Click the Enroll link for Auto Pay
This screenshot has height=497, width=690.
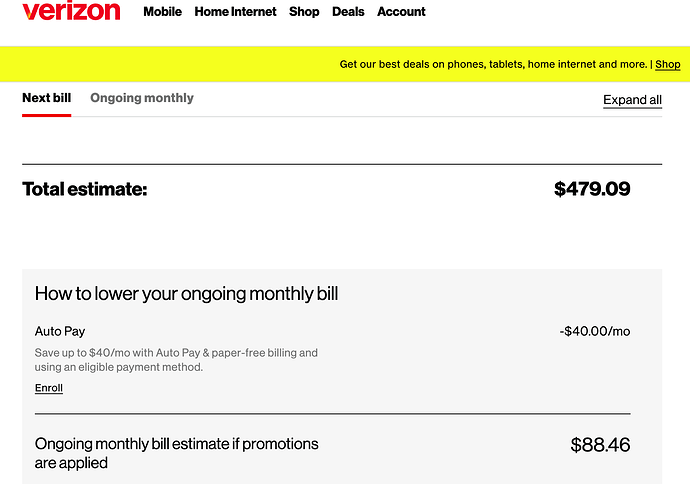pyautogui.click(x=49, y=388)
